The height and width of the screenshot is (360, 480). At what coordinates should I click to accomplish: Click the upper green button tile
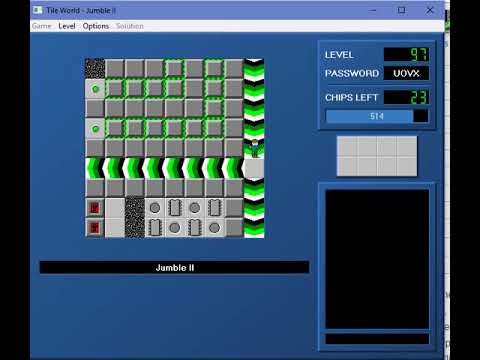coord(95,89)
